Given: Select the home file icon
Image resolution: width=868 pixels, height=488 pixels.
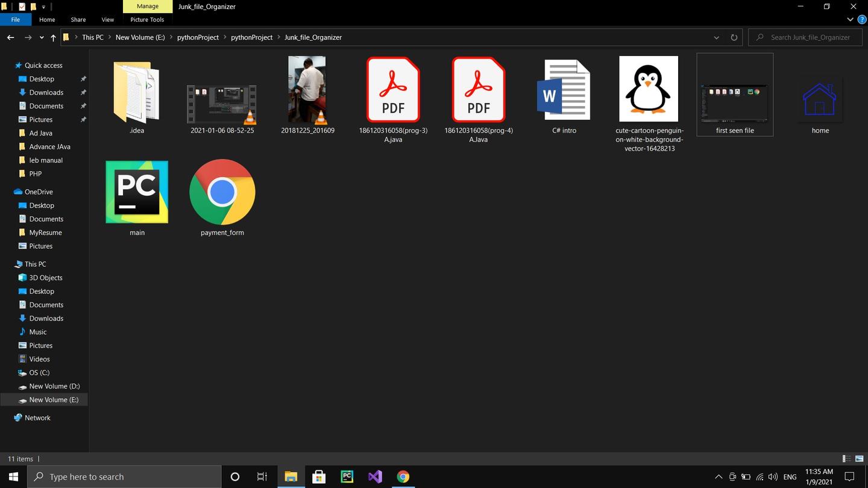Looking at the screenshot, I should click(820, 100).
